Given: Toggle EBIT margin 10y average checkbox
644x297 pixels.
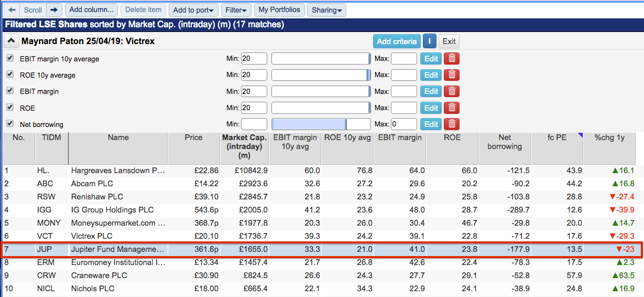Looking at the screenshot, I should click(10, 58).
